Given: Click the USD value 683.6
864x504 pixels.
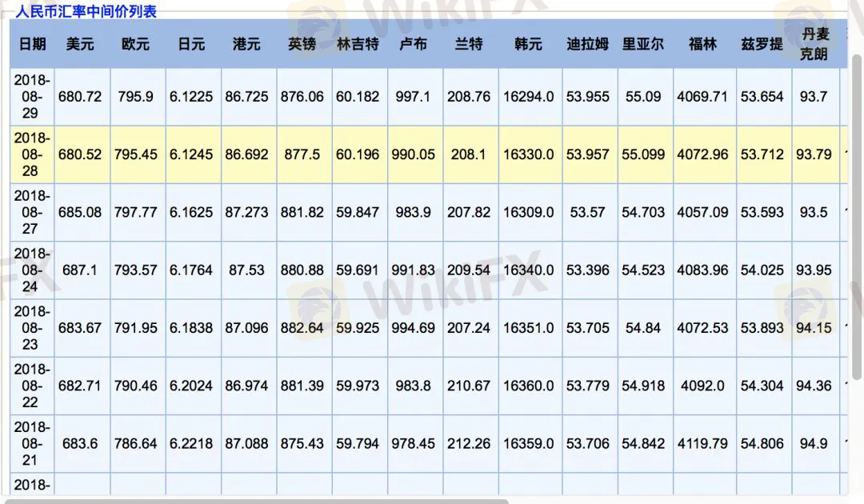Looking at the screenshot, I should tap(80, 443).
